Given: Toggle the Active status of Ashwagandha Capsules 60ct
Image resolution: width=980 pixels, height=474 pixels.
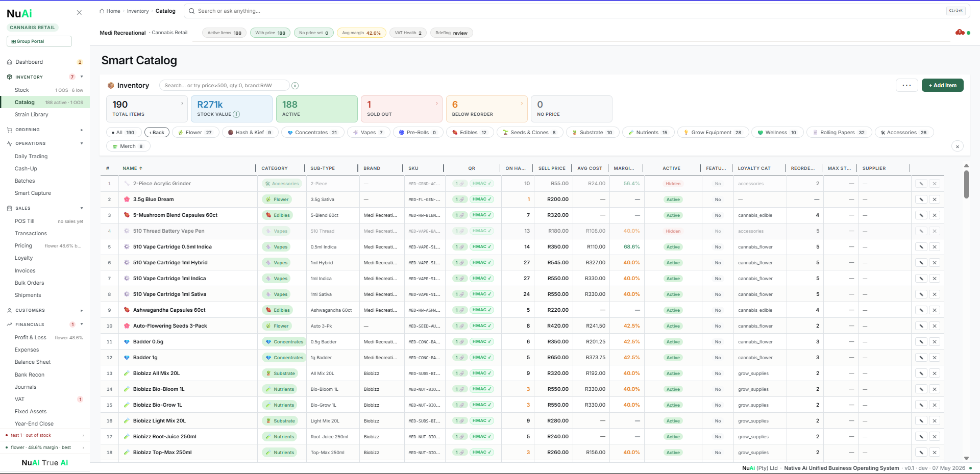Looking at the screenshot, I should coord(673,310).
